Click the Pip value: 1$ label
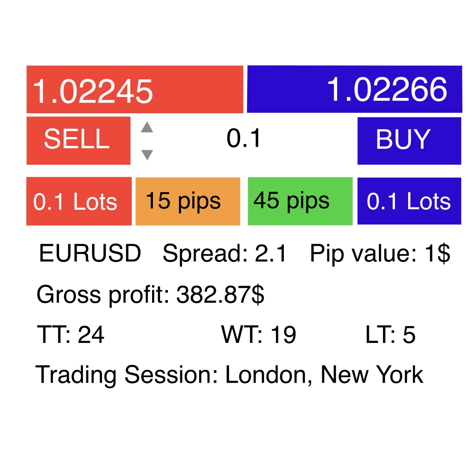Image resolution: width=476 pixels, height=476 pixels. 380,254
